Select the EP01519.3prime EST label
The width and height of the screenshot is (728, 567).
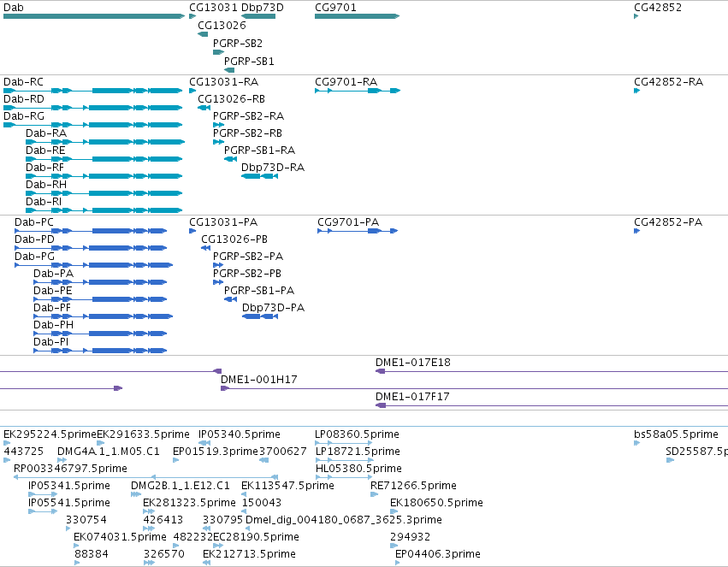tap(215, 452)
